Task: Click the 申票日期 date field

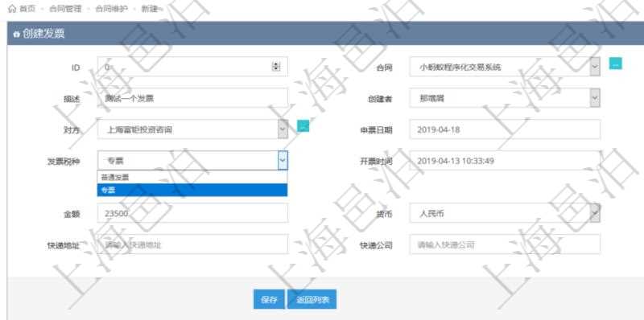Action: (505, 129)
